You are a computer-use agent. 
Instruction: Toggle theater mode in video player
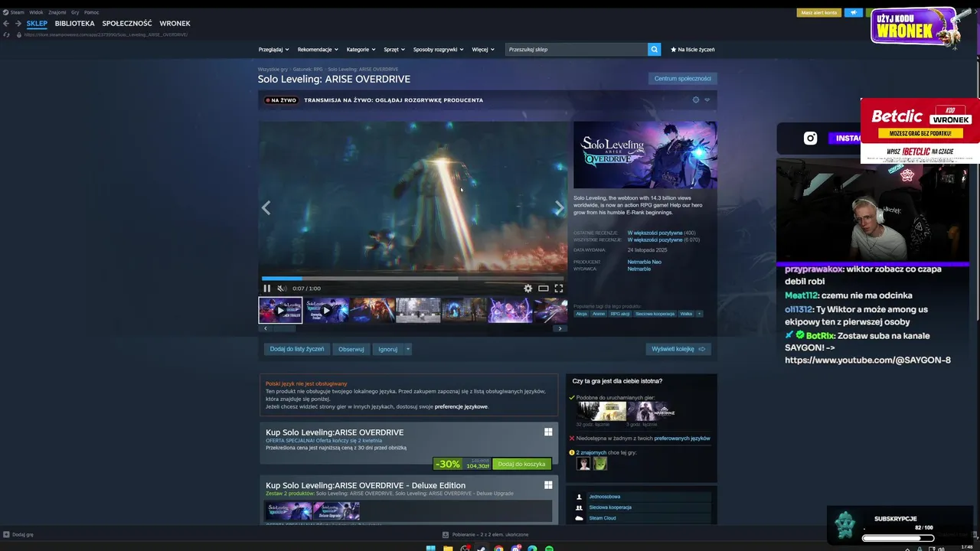[x=543, y=289]
